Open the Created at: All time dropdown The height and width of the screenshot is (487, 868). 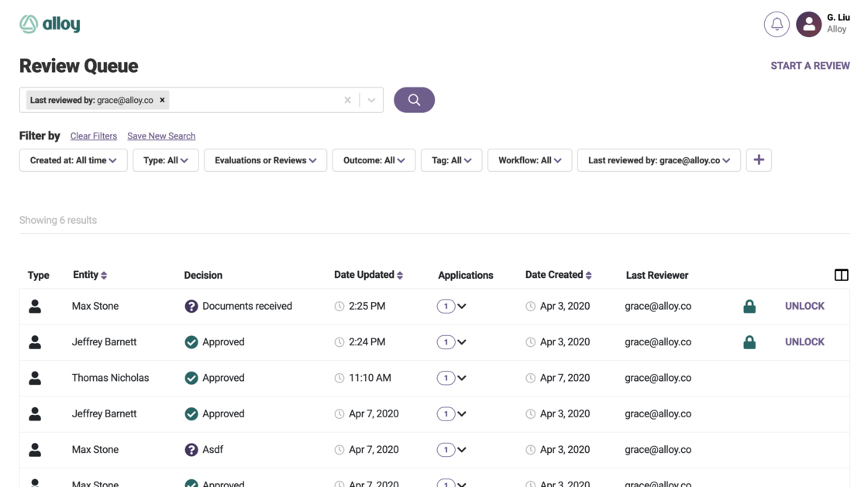click(x=73, y=160)
